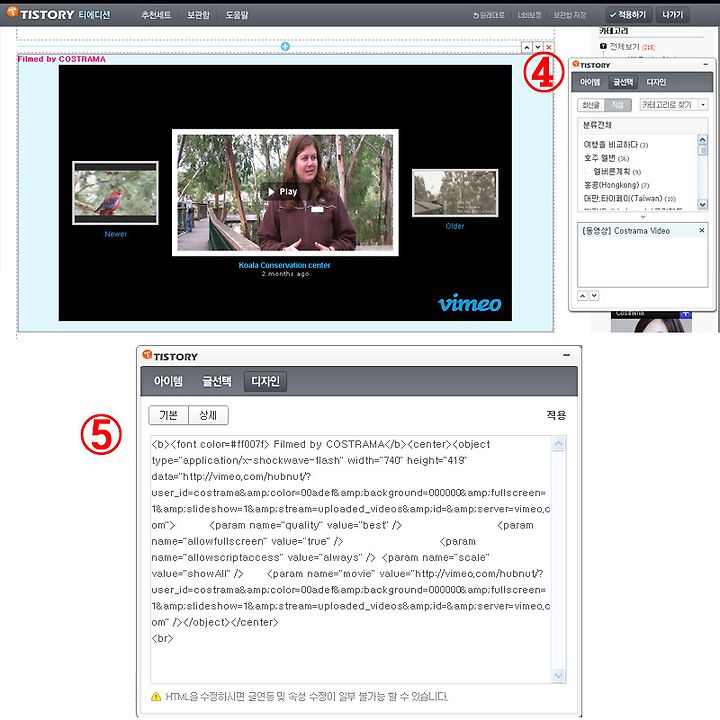Click the Filmed by COSTRAMA text
Viewport: 720px width, 720px height.
62,59
